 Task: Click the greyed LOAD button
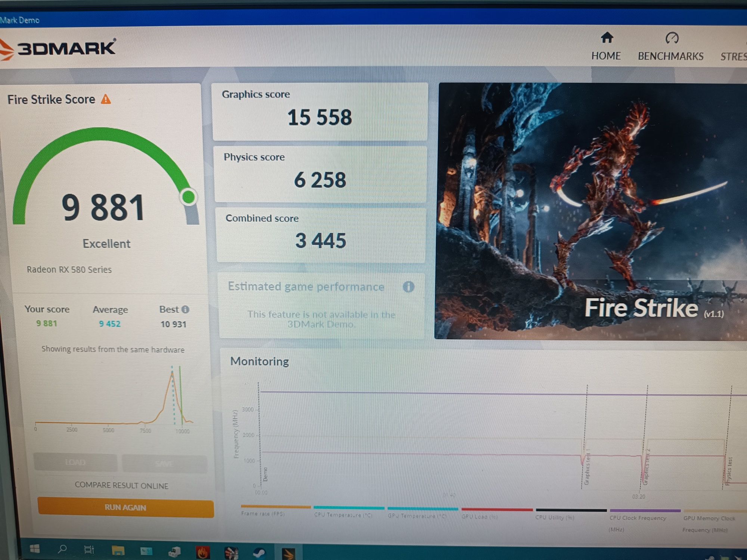tap(75, 463)
